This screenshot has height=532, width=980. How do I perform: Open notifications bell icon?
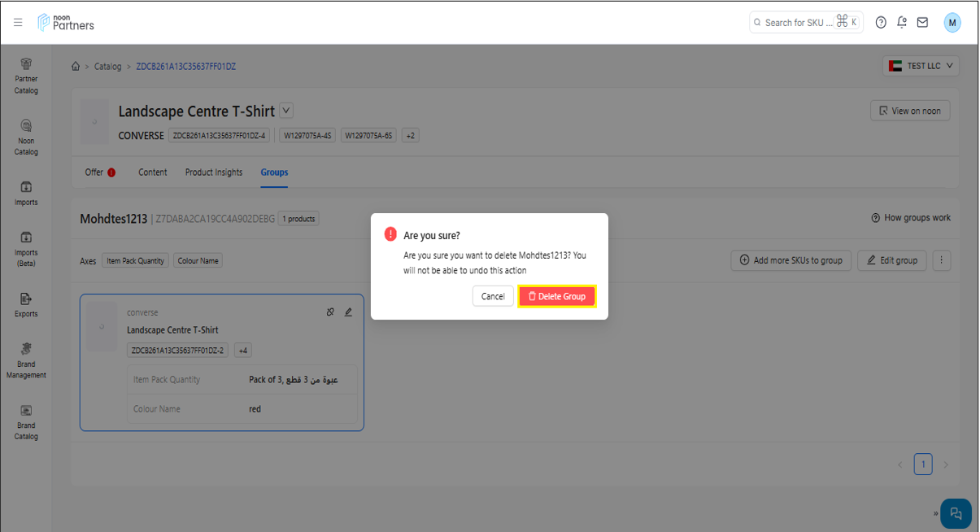tap(902, 23)
